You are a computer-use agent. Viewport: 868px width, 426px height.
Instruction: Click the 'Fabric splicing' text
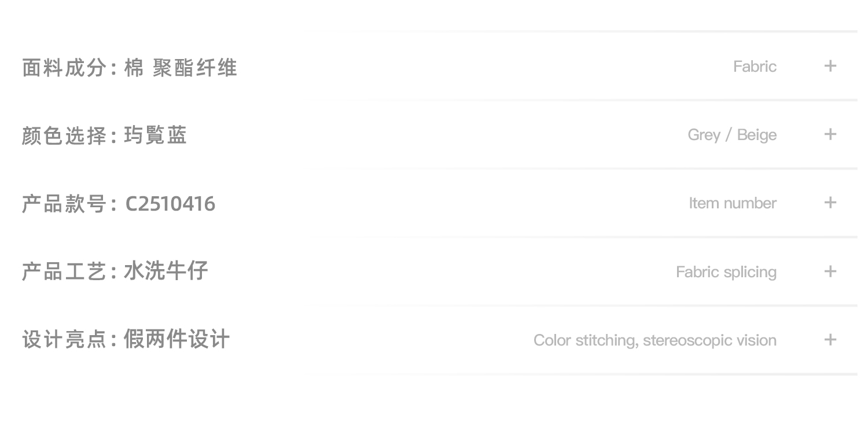point(726,272)
